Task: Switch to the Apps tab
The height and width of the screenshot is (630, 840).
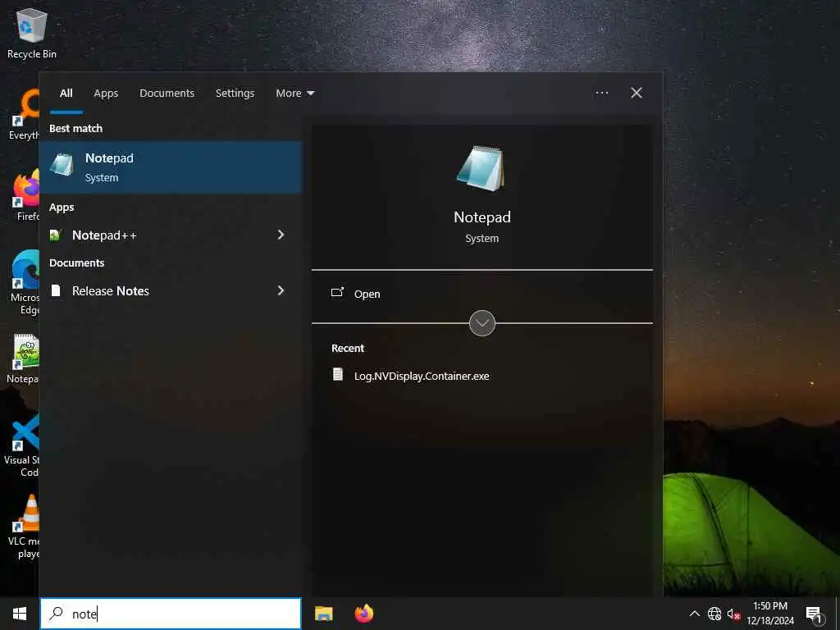Action: 106,94
